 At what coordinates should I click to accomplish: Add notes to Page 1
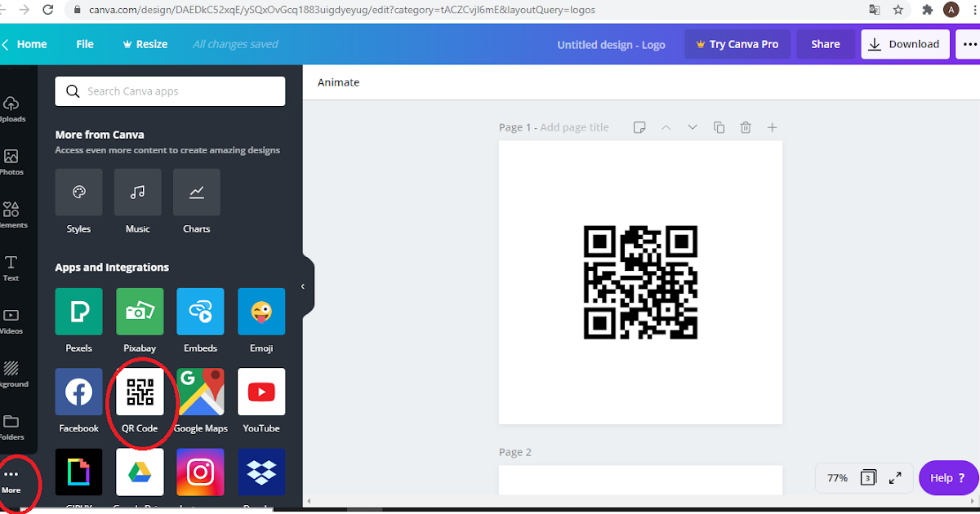(x=639, y=127)
